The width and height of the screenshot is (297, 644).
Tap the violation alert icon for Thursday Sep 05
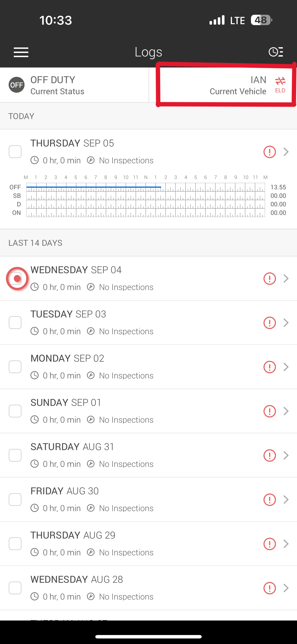pos(270,152)
